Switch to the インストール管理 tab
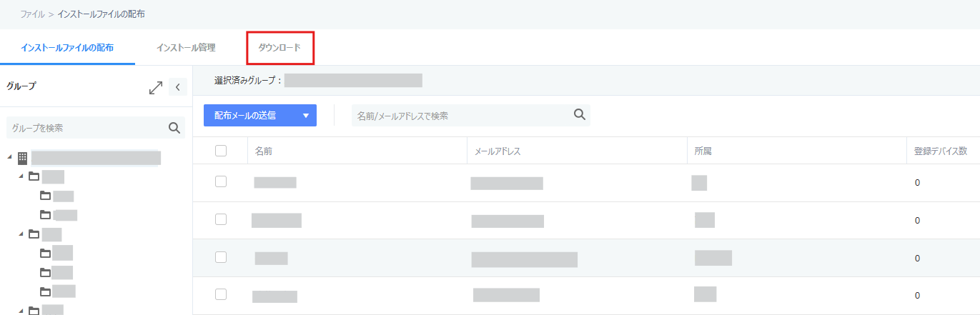Viewport: 980px width, 315px height. (x=186, y=48)
